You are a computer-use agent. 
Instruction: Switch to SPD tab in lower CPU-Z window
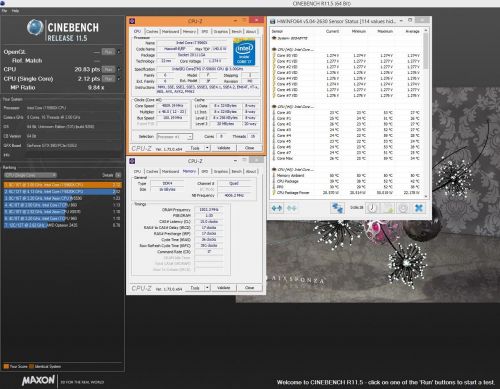point(205,171)
